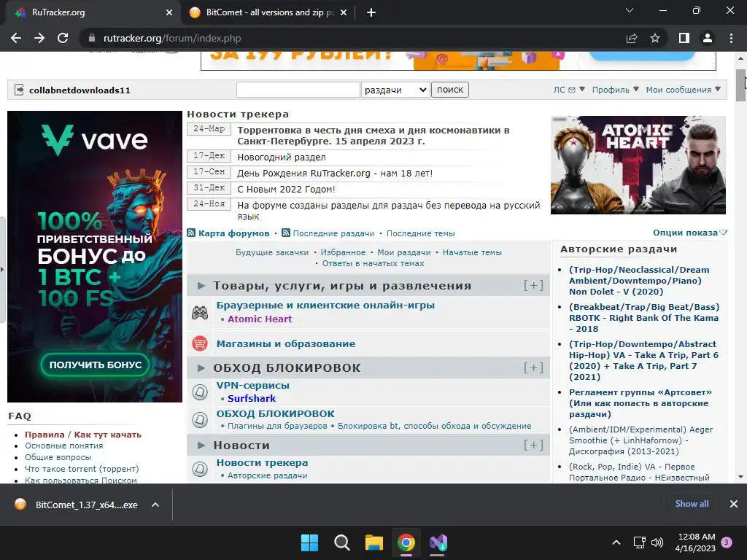Reload the RuTracker page
Screen dimensions: 747x560
(63, 38)
